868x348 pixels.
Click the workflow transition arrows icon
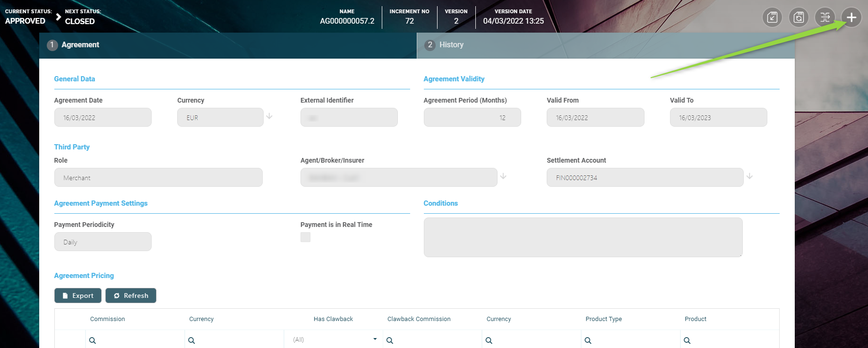click(825, 17)
